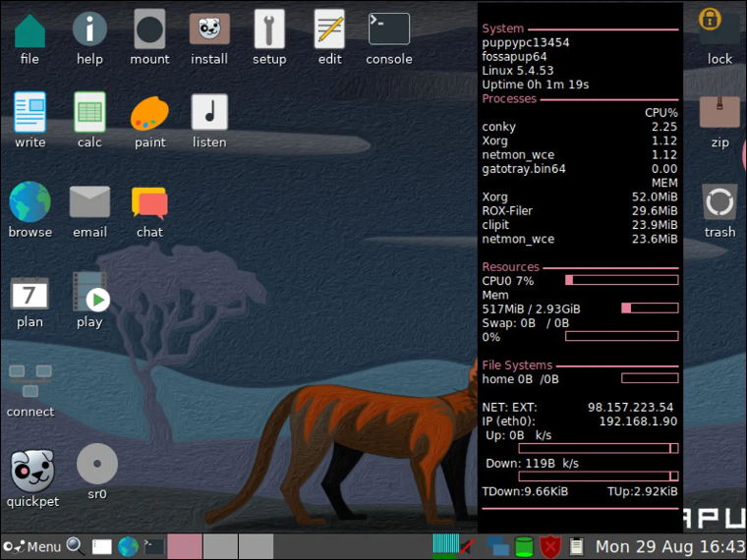Click the Swap usage bar in conky

622,336
